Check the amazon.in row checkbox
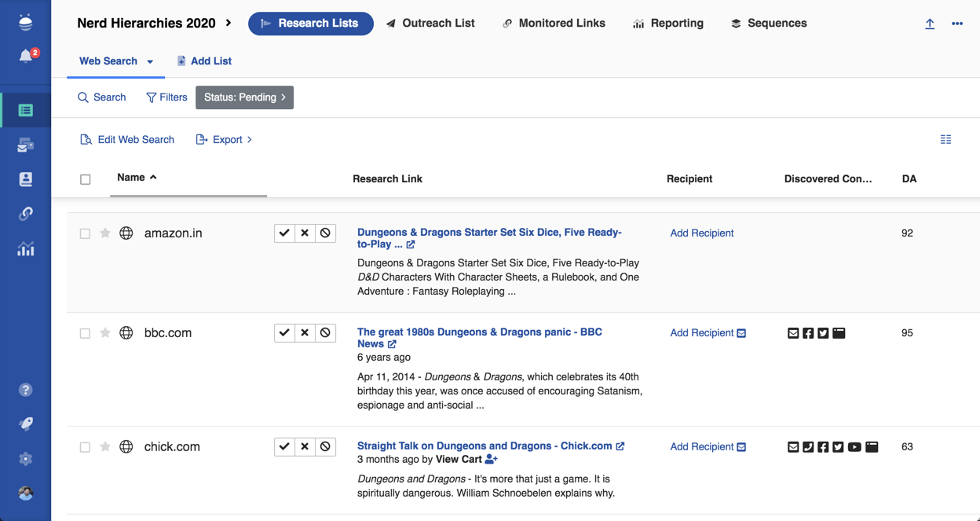This screenshot has height=521, width=980. click(x=85, y=233)
